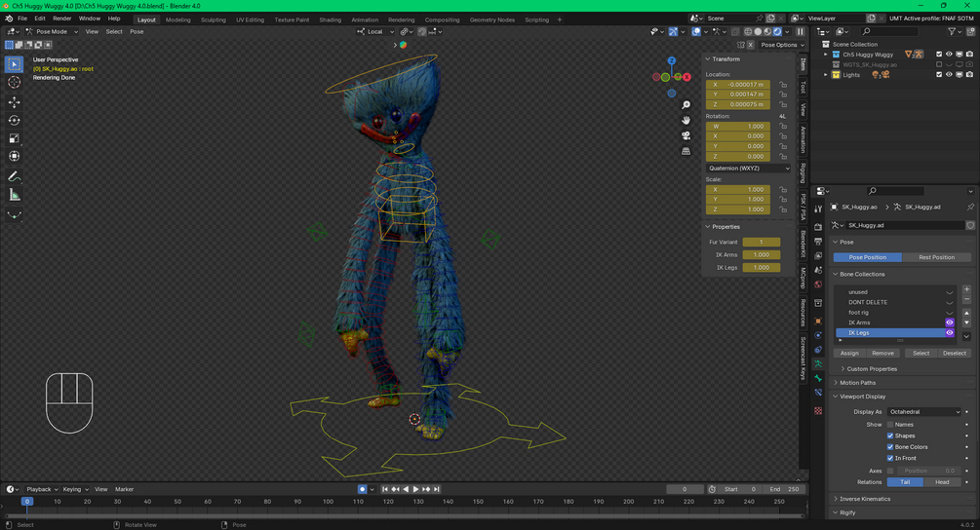
Task: Adjust IK Arms value slider
Action: coord(762,254)
